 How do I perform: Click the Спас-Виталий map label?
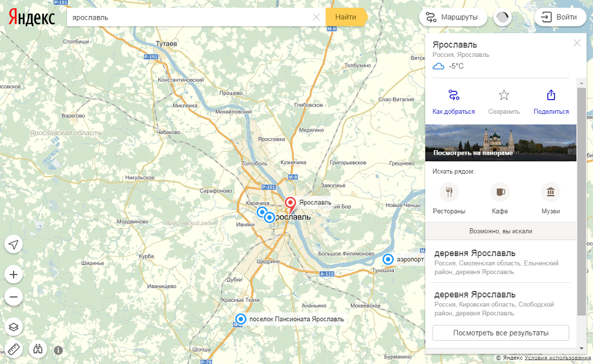[x=396, y=100]
